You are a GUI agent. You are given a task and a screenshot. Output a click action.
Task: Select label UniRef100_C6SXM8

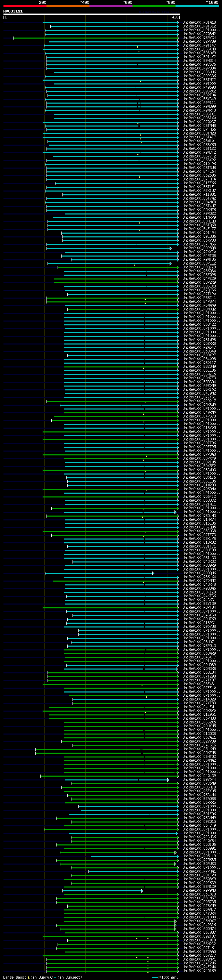coord(199,49)
